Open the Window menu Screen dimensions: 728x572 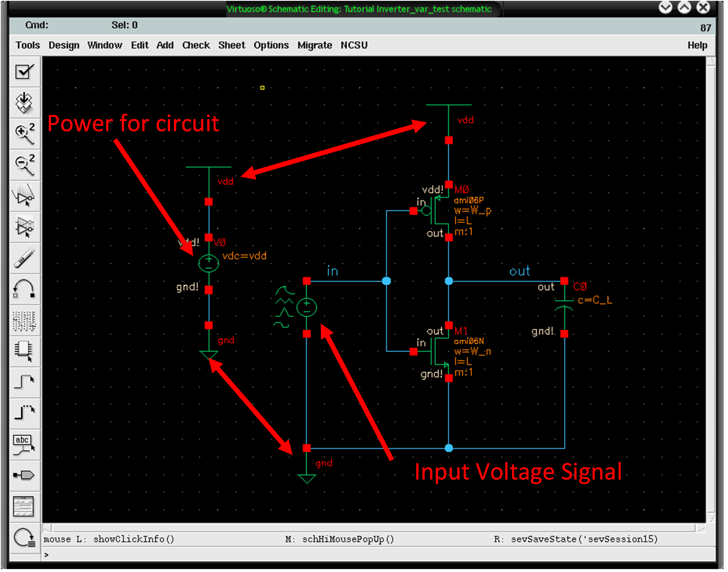(105, 45)
